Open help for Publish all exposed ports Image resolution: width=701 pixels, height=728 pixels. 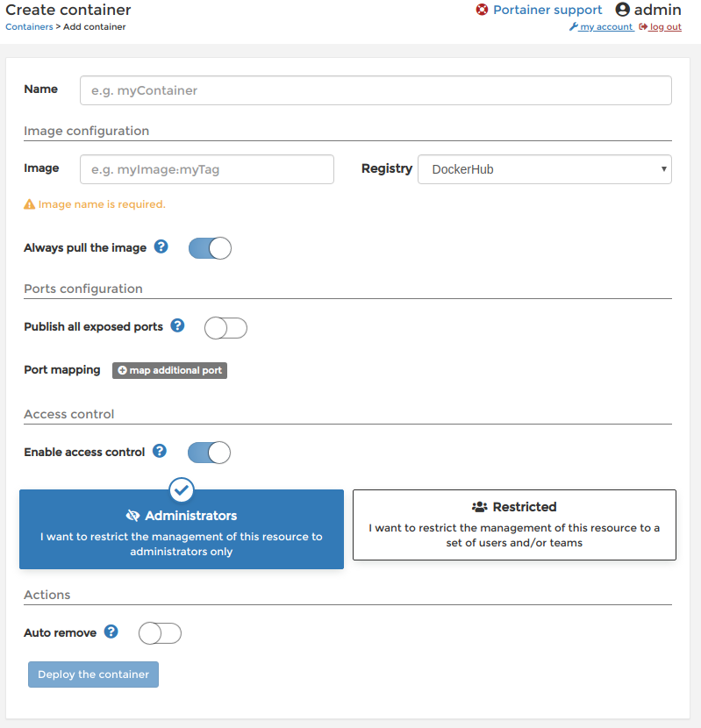coord(177,325)
